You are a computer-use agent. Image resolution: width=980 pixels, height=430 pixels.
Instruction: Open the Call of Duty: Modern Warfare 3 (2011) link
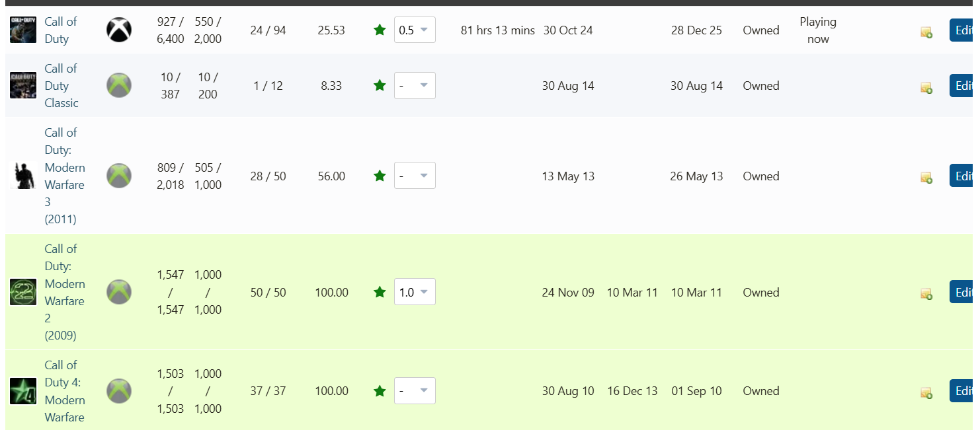point(65,176)
